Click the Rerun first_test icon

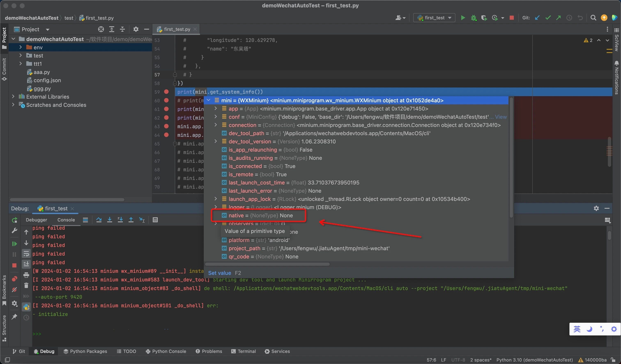click(x=15, y=220)
